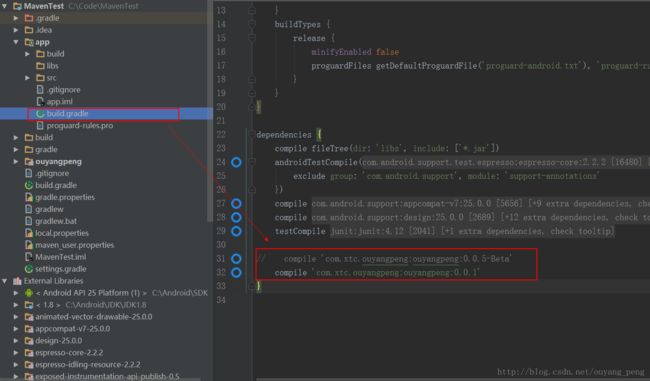Click the proguard-rules.pro file icon
650x381 pixels.
[x=40, y=126]
